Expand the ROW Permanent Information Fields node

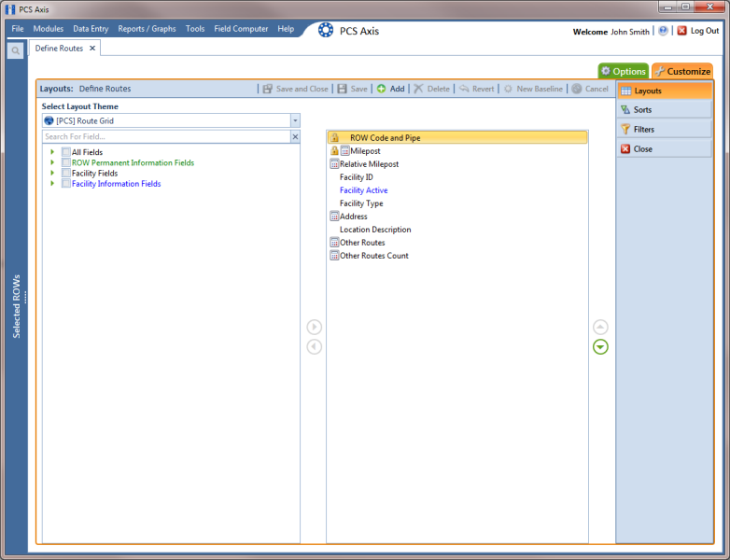52,162
